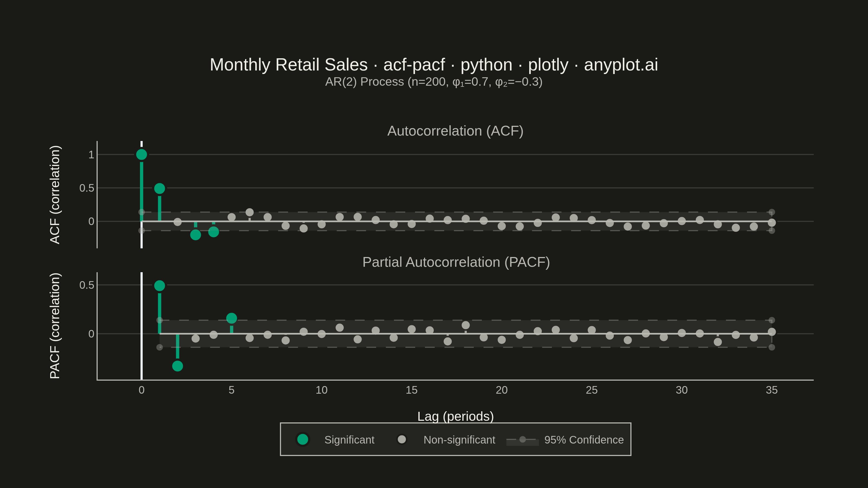
Task: Click the green Significant legend marker
Action: click(x=303, y=439)
